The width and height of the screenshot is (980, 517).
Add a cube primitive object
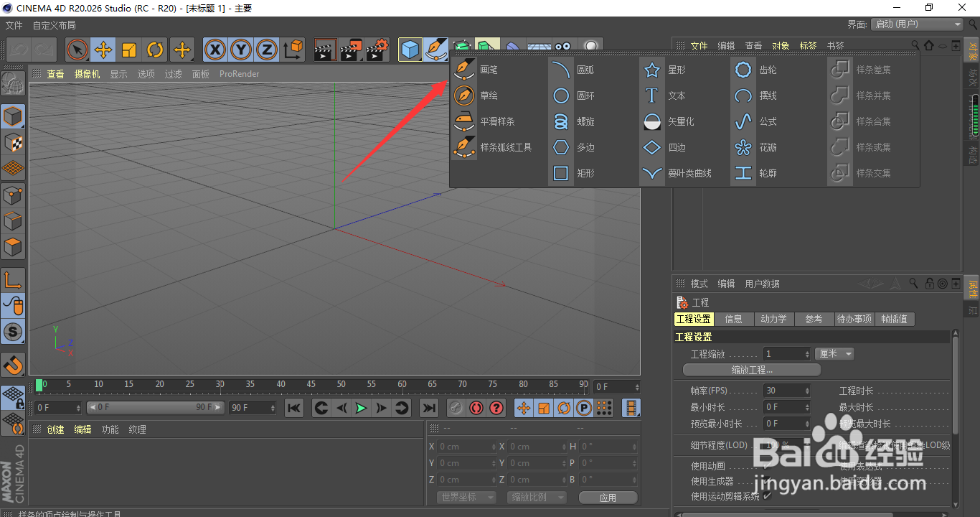(x=410, y=50)
